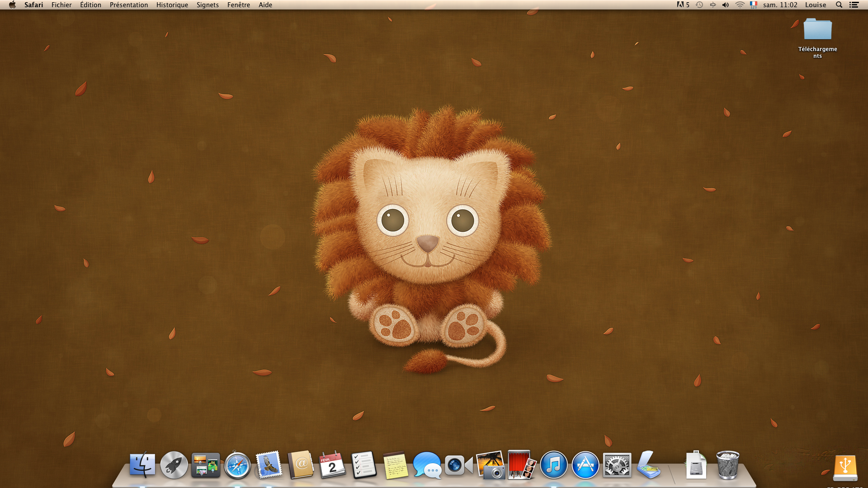868x488 pixels.
Task: Open Photo Booth red curtain icon
Action: tap(521, 465)
